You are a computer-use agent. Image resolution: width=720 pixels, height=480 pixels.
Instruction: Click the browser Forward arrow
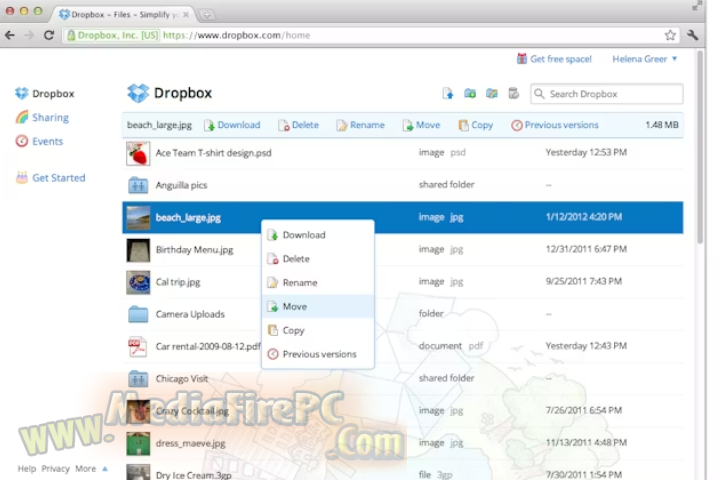point(29,35)
